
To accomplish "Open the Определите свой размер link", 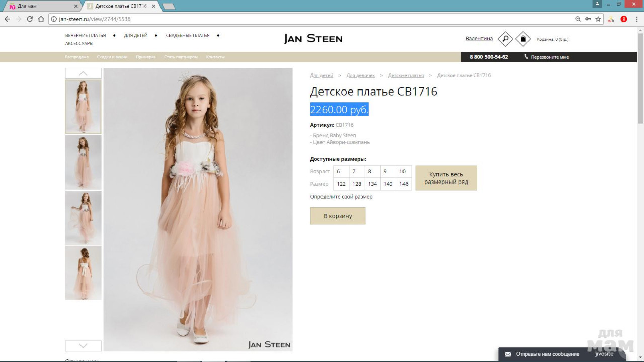I will tap(341, 197).
